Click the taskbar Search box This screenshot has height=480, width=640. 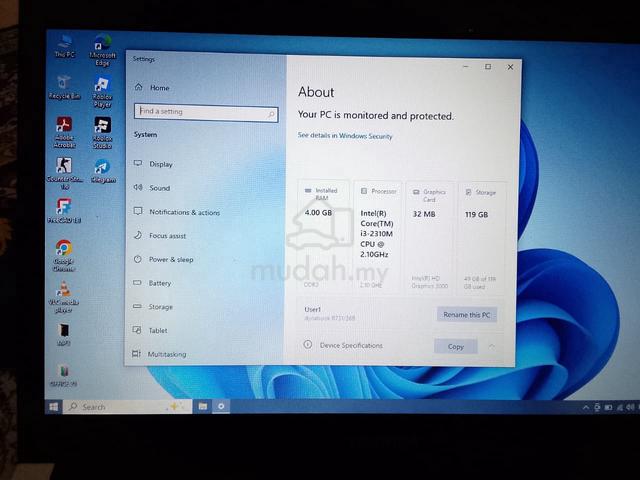click(127, 407)
